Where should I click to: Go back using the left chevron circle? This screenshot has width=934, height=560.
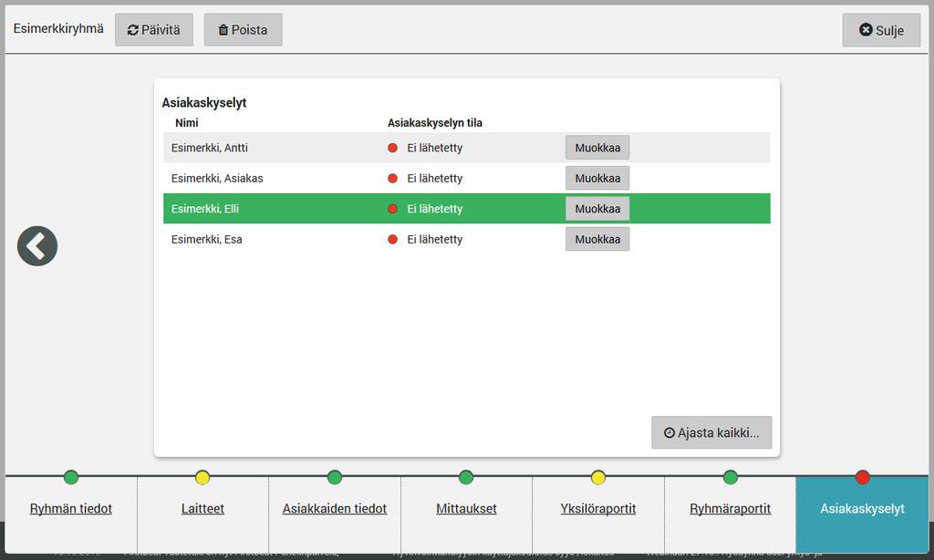(36, 246)
